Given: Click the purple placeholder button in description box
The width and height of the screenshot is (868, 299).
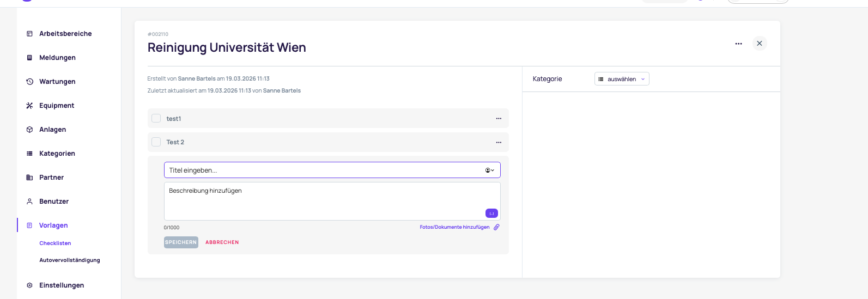Looking at the screenshot, I should (491, 213).
